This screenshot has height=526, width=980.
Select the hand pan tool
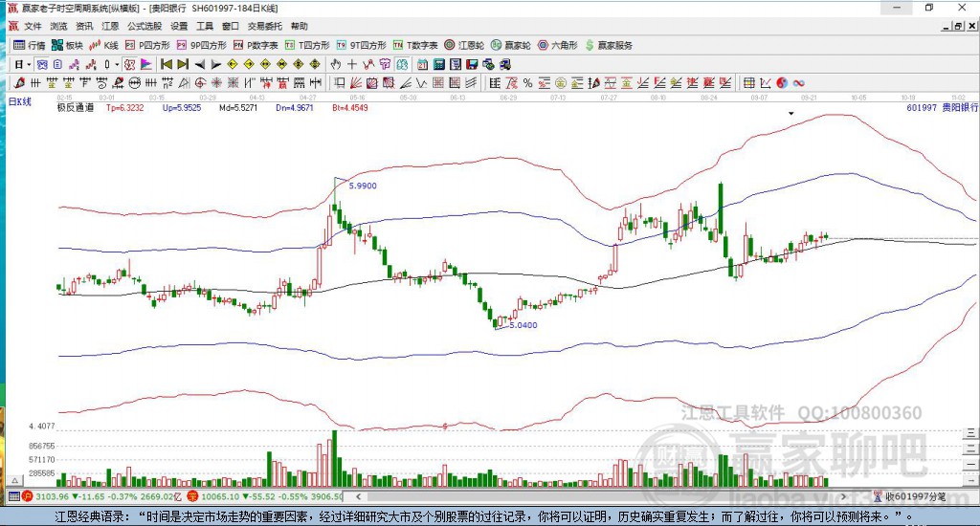336,64
